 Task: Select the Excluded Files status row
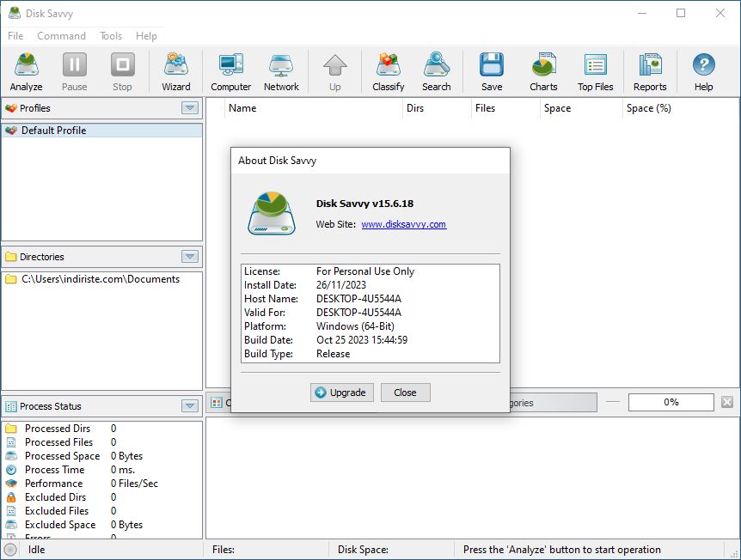tap(102, 510)
